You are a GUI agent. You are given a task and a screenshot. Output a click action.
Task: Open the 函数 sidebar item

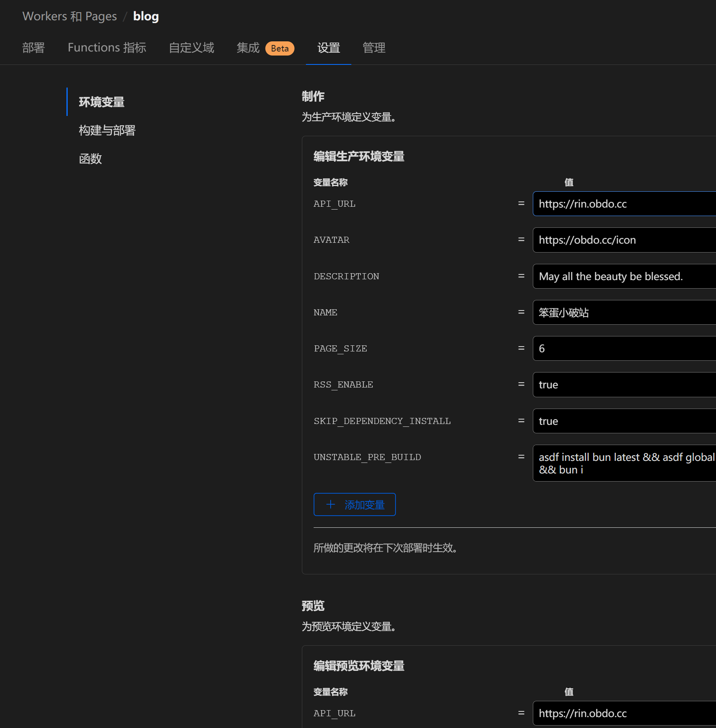click(x=90, y=158)
